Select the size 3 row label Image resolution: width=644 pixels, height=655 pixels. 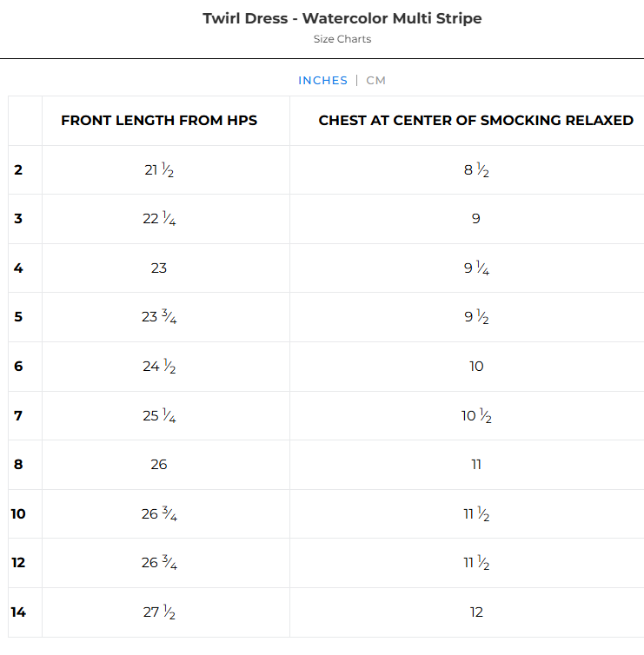tap(18, 219)
